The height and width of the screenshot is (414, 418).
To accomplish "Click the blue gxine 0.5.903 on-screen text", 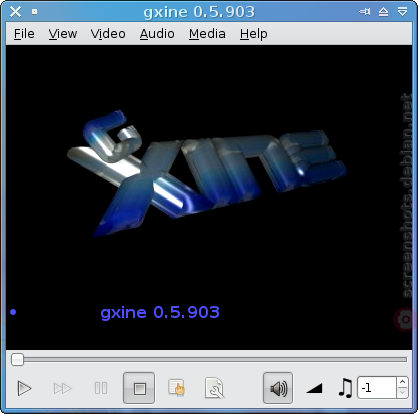I will click(160, 313).
